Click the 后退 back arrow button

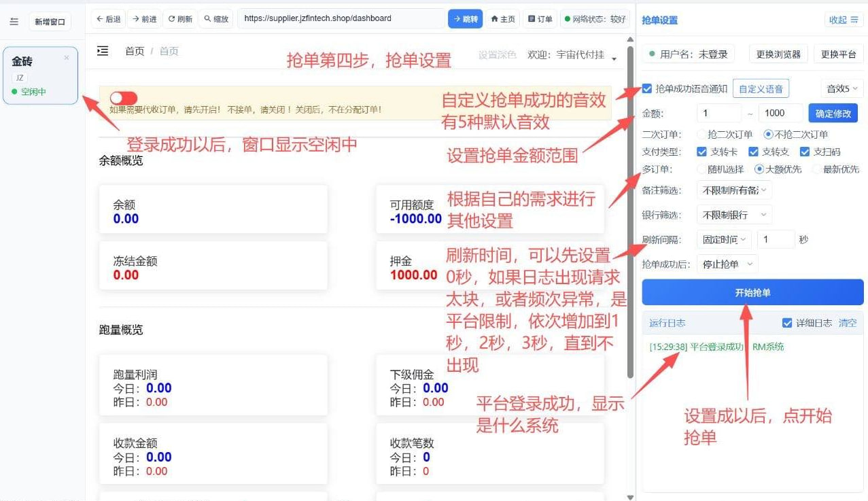click(x=108, y=19)
